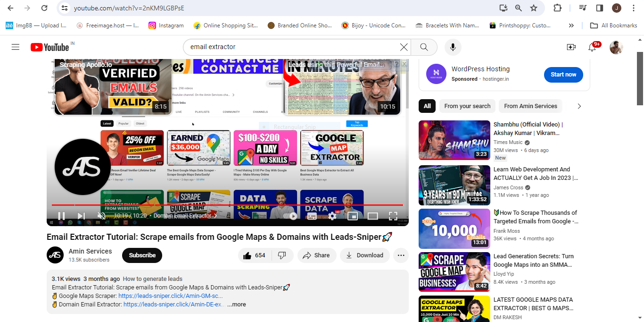Image resolution: width=644 pixels, height=322 pixels.
Task: Like the video with thumbs up
Action: point(254,255)
